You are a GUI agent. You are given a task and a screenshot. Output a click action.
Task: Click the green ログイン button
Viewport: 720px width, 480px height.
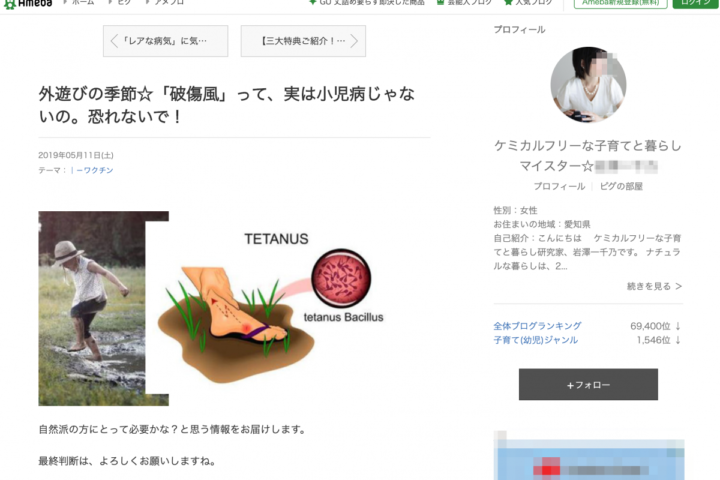click(x=696, y=4)
